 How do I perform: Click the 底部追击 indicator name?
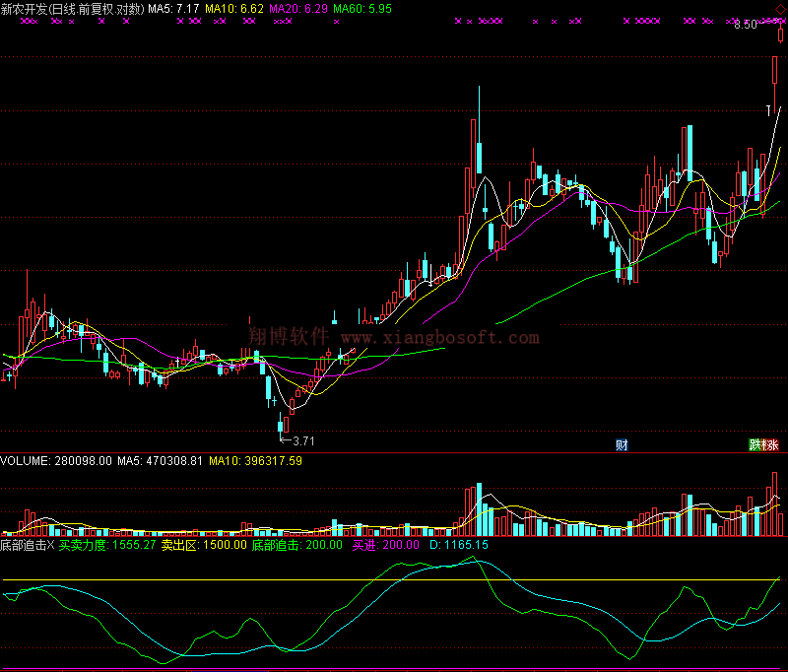pos(23,545)
